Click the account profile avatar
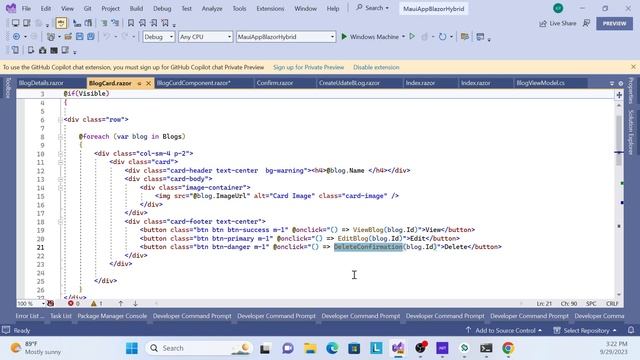This screenshot has width=640, height=360. 558,8
